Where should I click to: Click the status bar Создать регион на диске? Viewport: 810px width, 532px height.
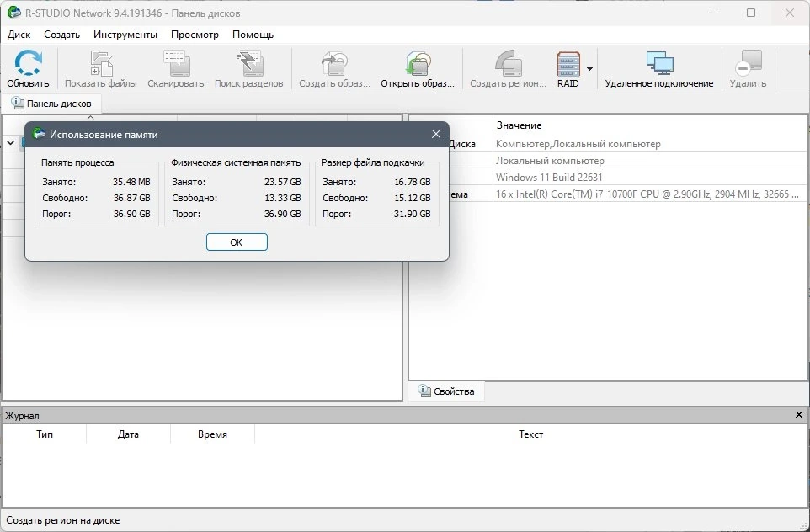[63, 521]
